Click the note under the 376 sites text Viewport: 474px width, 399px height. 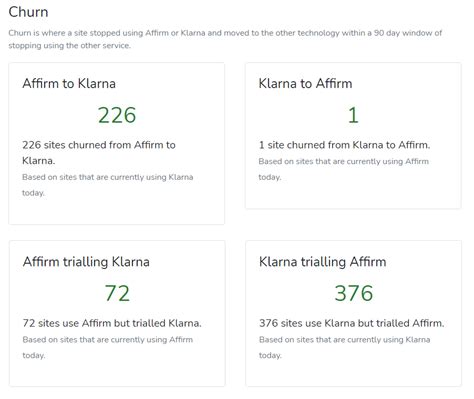345,347
